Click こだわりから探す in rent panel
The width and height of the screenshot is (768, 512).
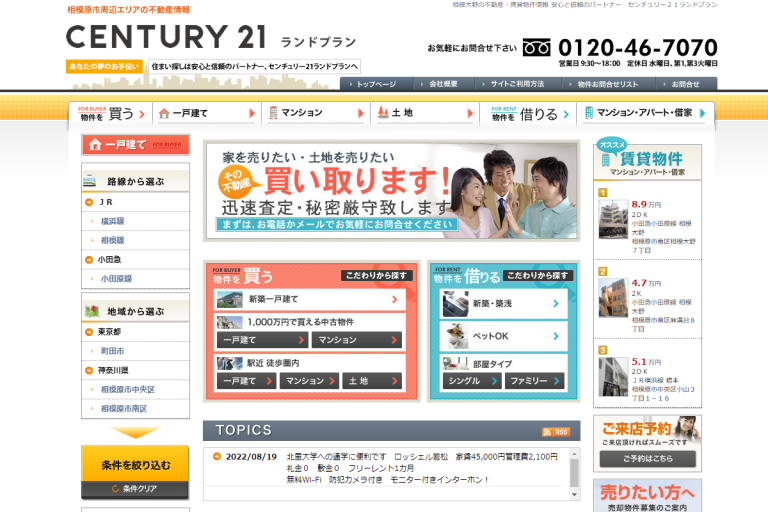[538, 275]
